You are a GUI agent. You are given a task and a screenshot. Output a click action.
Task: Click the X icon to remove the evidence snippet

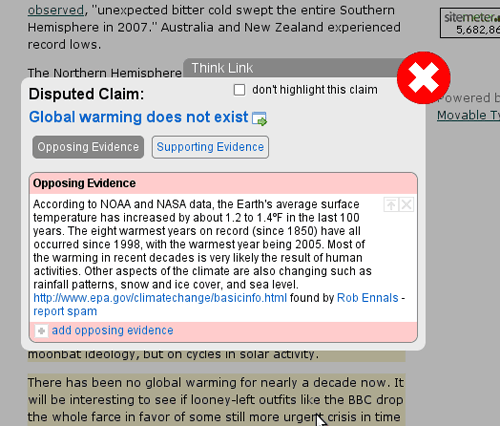(406, 205)
